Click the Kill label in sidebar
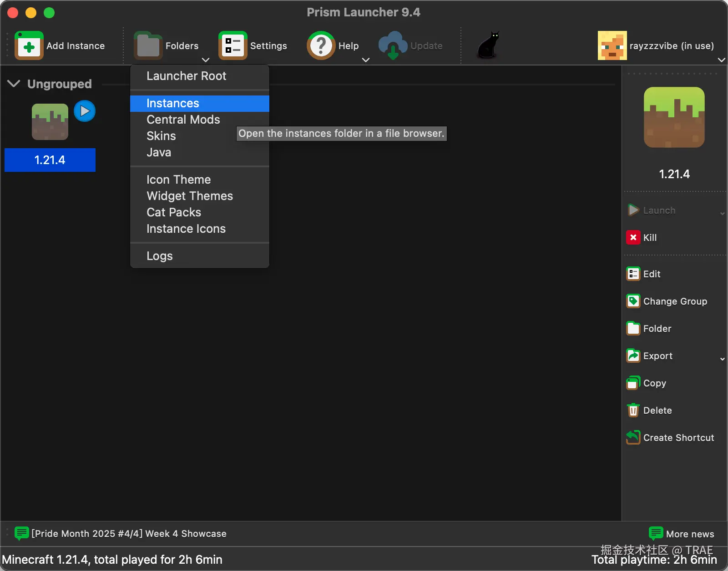 [650, 237]
